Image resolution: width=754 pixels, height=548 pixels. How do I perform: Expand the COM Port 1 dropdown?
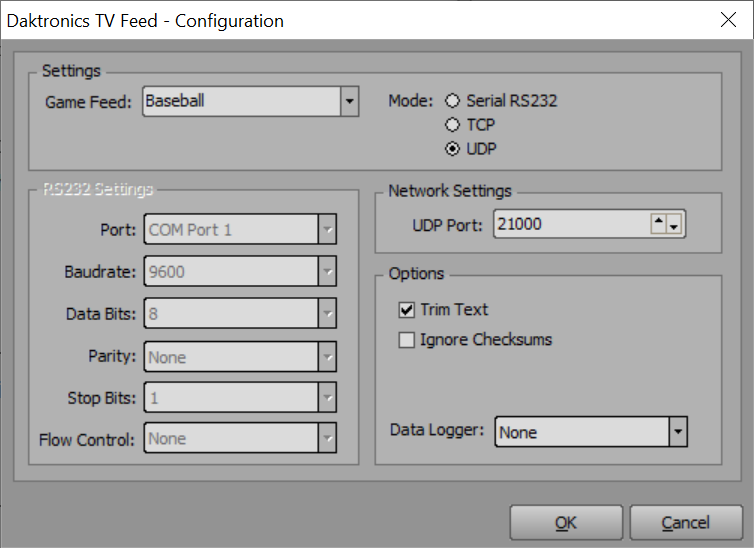[240, 229]
